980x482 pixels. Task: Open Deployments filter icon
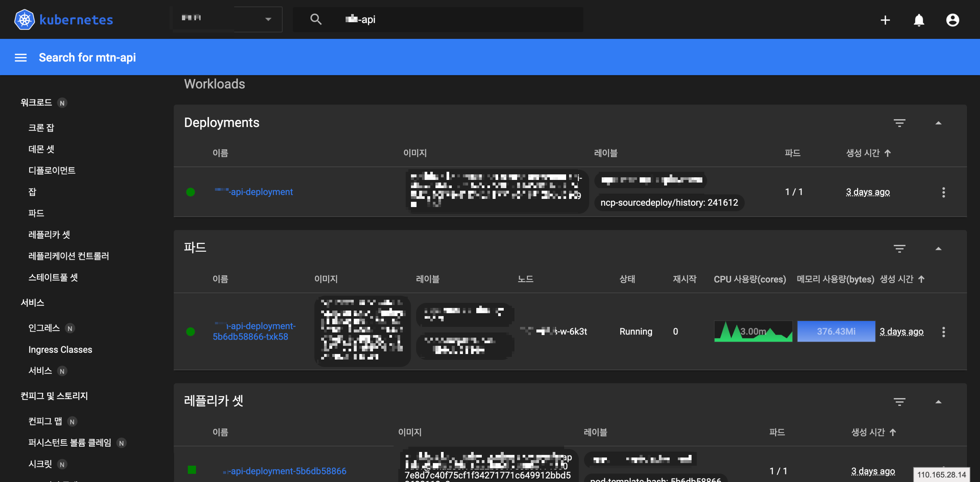pos(899,123)
